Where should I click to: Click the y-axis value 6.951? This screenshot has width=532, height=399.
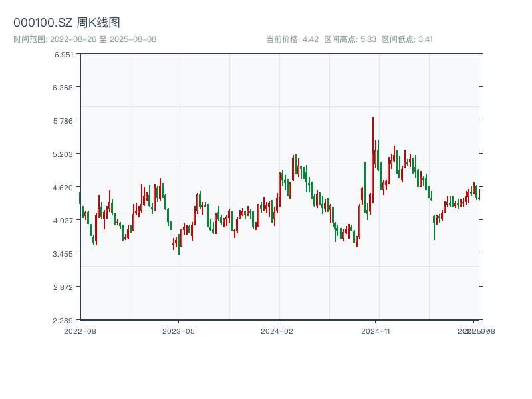64,55
